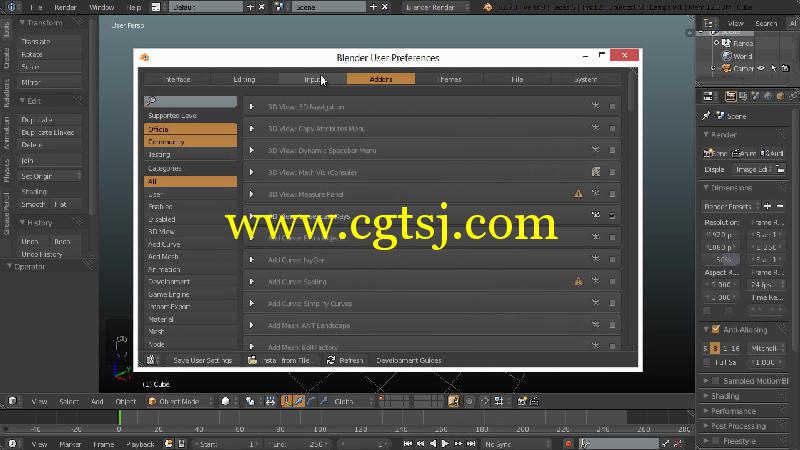Toggle the Official support level filter
This screenshot has height=450, width=800.
point(190,129)
